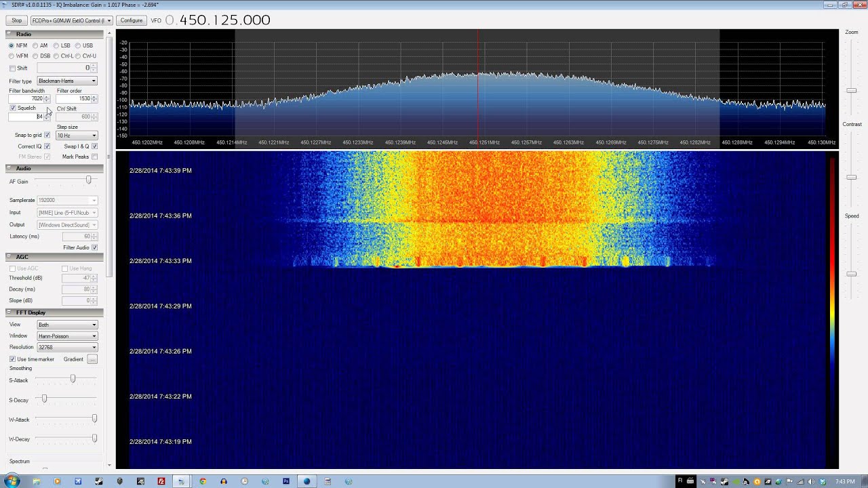Click the 450.1202MHz axis label
Screen dimensions: 868x488
[147, 142]
